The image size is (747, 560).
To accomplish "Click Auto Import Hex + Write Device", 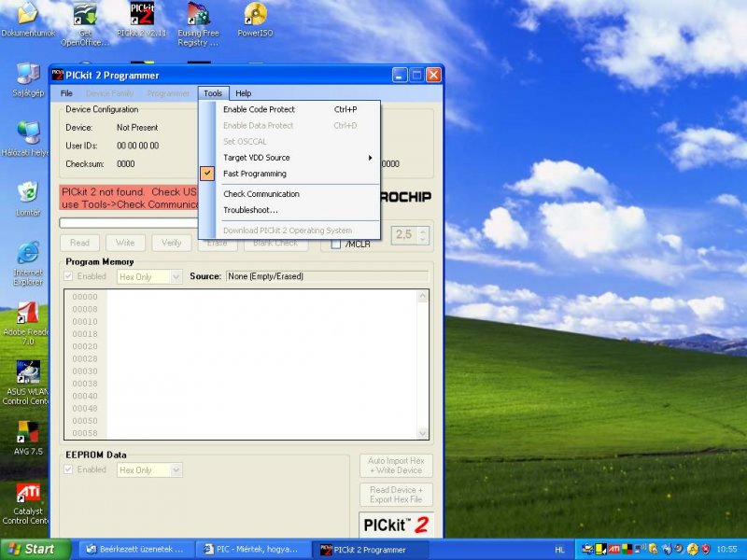I will tap(396, 465).
